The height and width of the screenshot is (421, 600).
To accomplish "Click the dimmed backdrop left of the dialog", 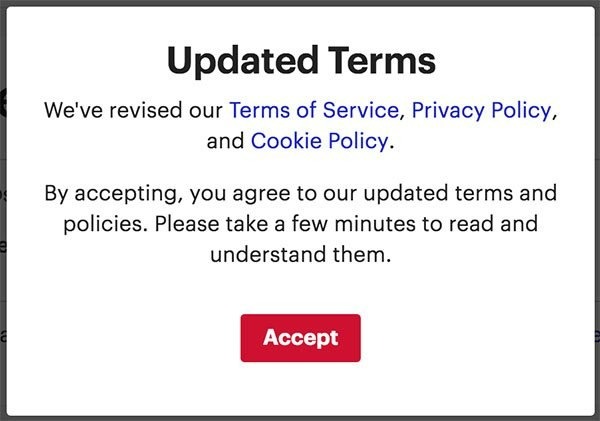I will coord(6,200).
